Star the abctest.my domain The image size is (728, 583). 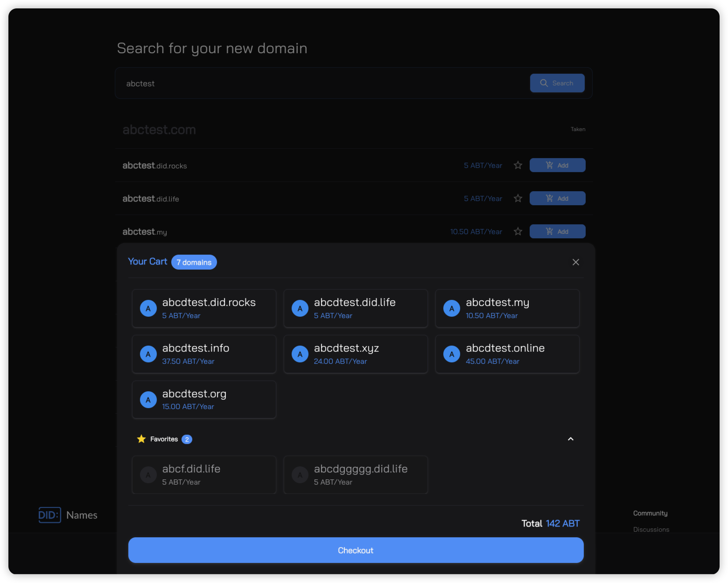[518, 232]
